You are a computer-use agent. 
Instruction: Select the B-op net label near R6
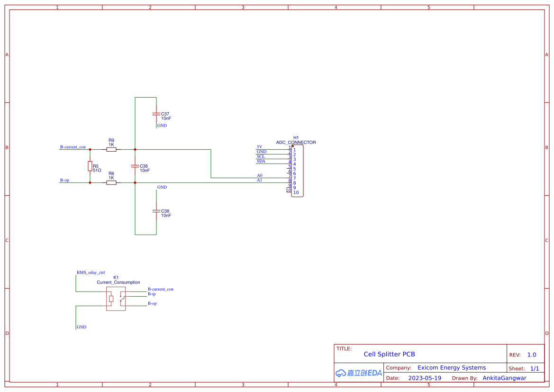tap(64, 180)
